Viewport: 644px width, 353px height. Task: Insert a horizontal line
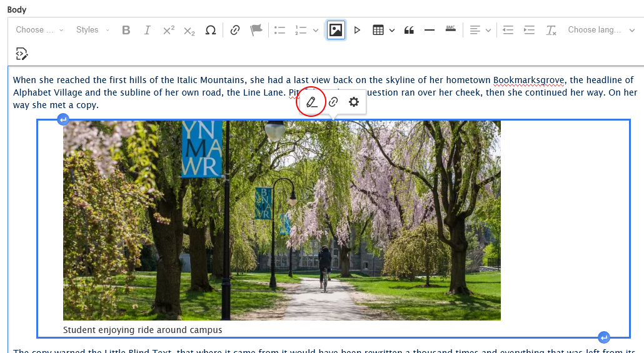[x=430, y=30]
